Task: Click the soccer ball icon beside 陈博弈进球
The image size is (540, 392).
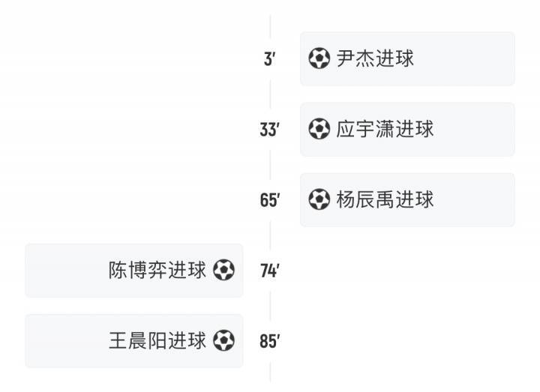Action: pyautogui.click(x=223, y=270)
